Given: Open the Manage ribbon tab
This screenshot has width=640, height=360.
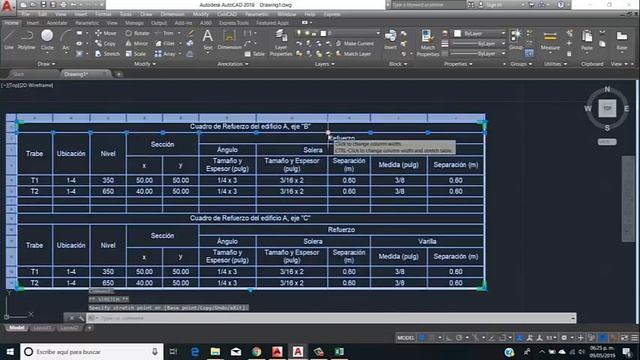Looking at the screenshot, I should (x=134, y=23).
